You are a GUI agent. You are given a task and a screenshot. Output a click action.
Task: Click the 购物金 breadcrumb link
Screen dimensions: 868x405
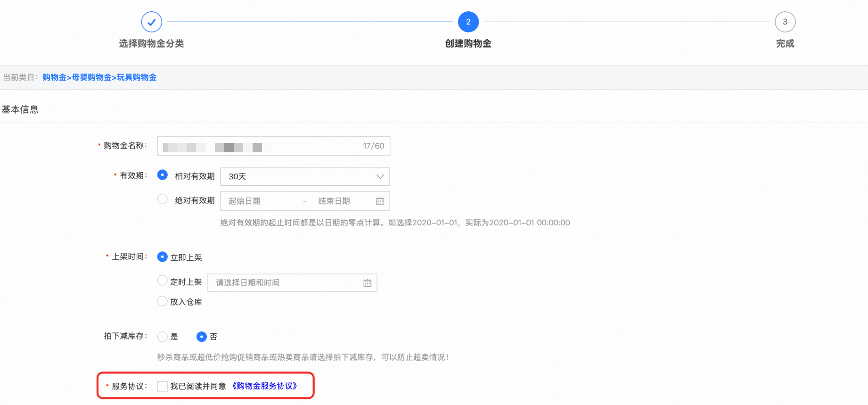pos(55,77)
